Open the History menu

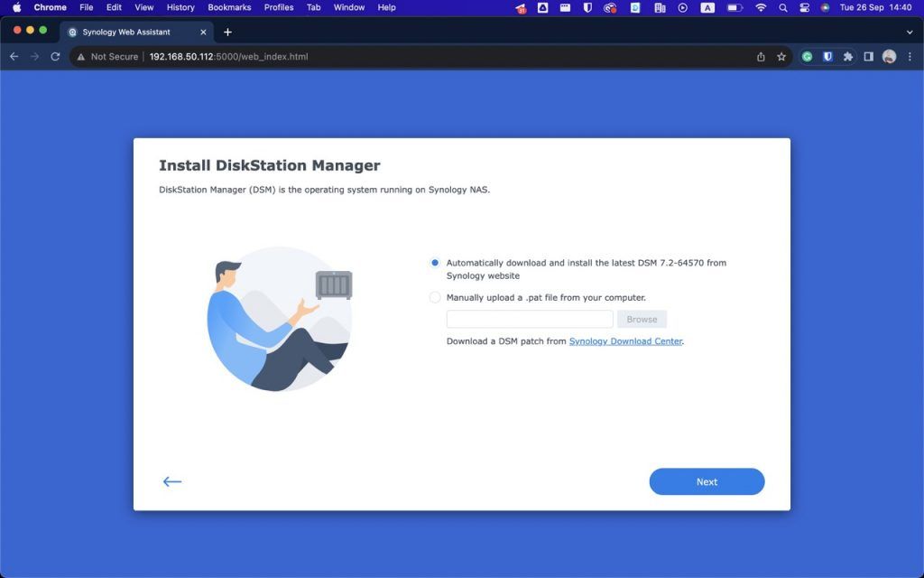pos(180,7)
